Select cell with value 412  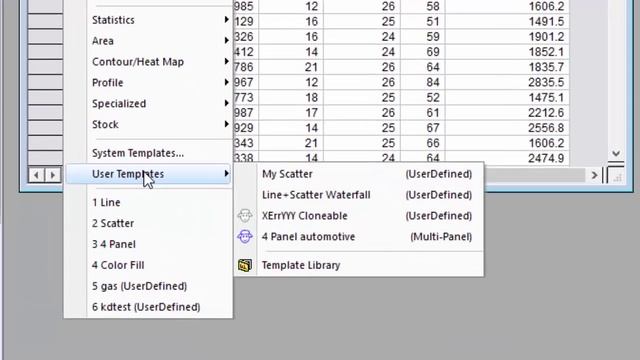(x=246, y=52)
